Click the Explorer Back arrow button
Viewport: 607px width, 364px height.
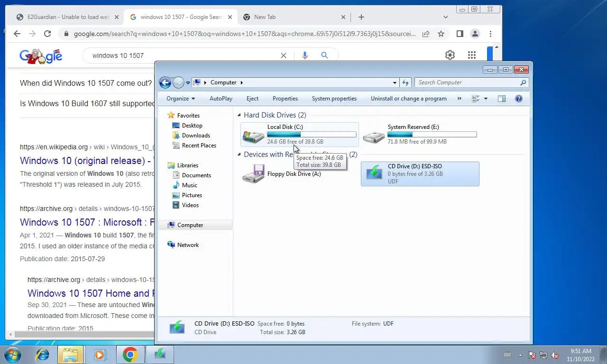coord(165,82)
